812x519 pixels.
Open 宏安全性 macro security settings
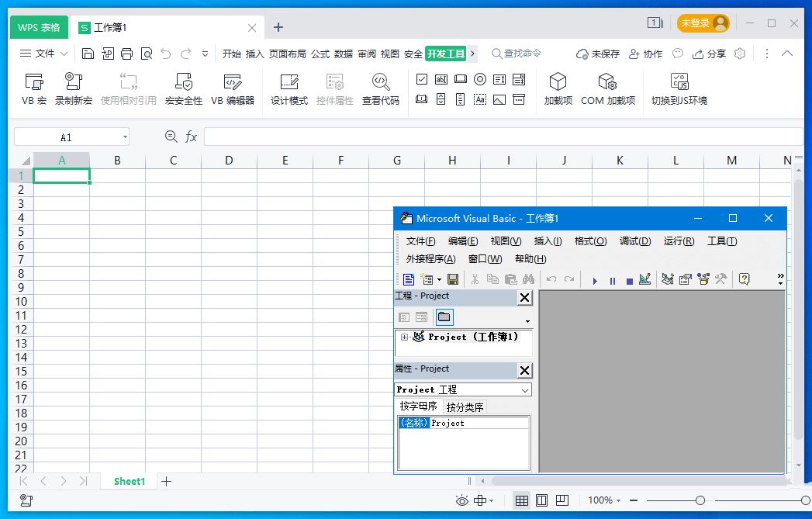(184, 89)
